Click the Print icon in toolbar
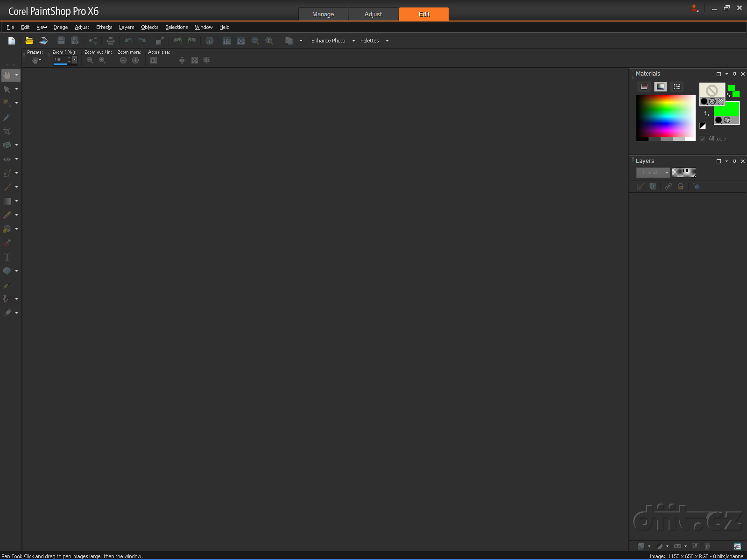 pos(110,41)
